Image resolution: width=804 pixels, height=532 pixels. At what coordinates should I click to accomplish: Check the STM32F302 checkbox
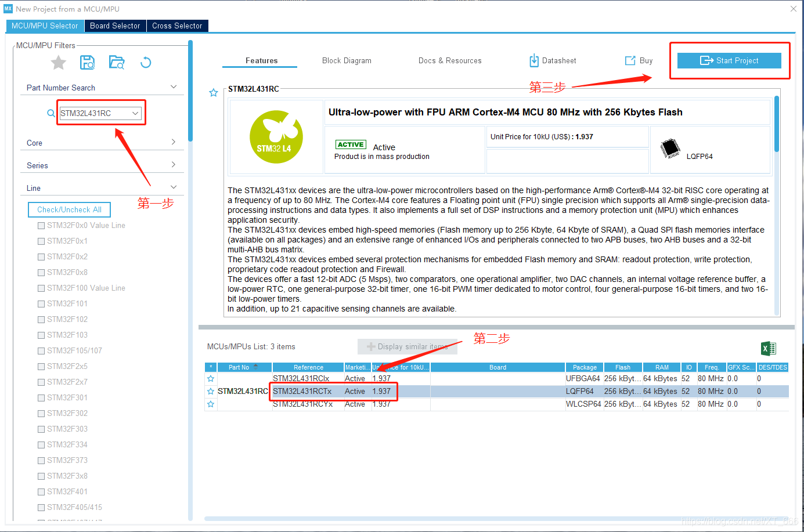point(41,414)
